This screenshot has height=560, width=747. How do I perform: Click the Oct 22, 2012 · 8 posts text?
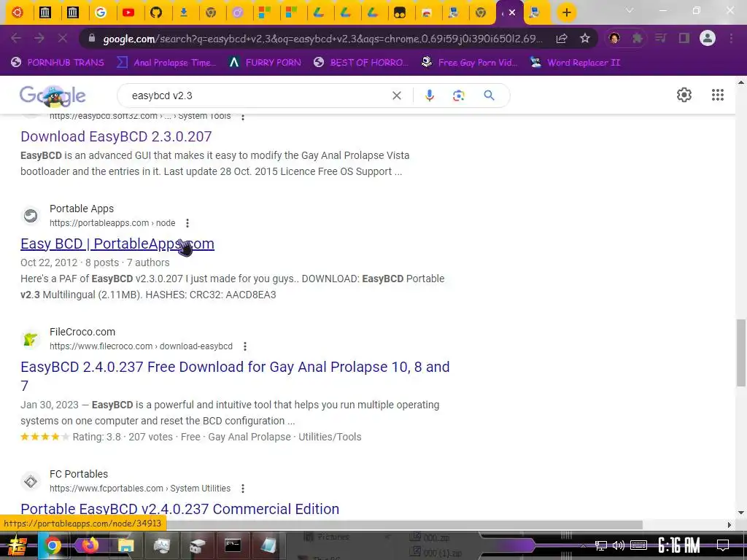click(69, 262)
